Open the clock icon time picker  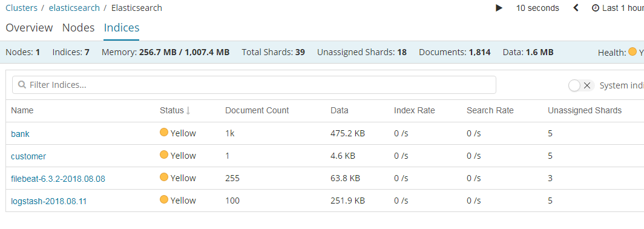[596, 8]
